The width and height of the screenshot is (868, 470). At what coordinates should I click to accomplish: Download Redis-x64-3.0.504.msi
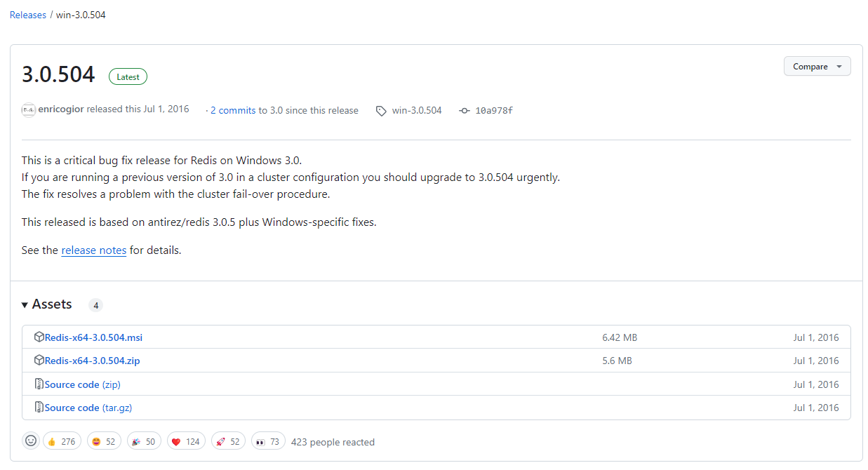pyautogui.click(x=93, y=337)
